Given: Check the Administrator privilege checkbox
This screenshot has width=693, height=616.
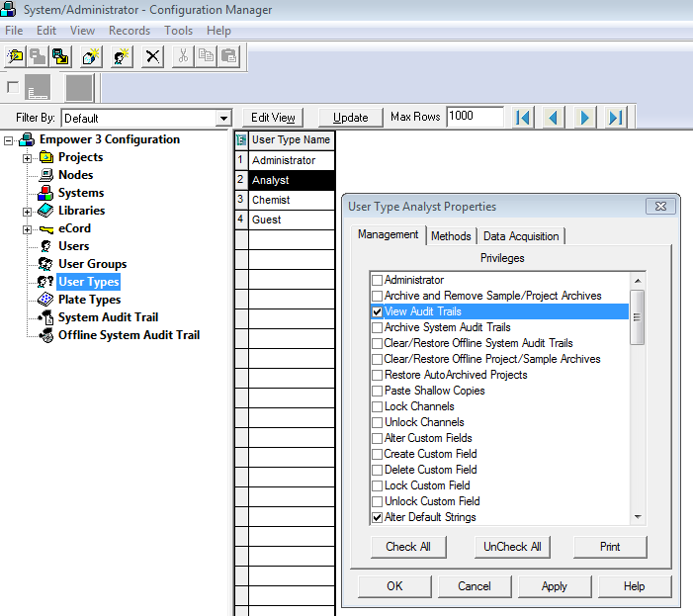Looking at the screenshot, I should [x=377, y=280].
